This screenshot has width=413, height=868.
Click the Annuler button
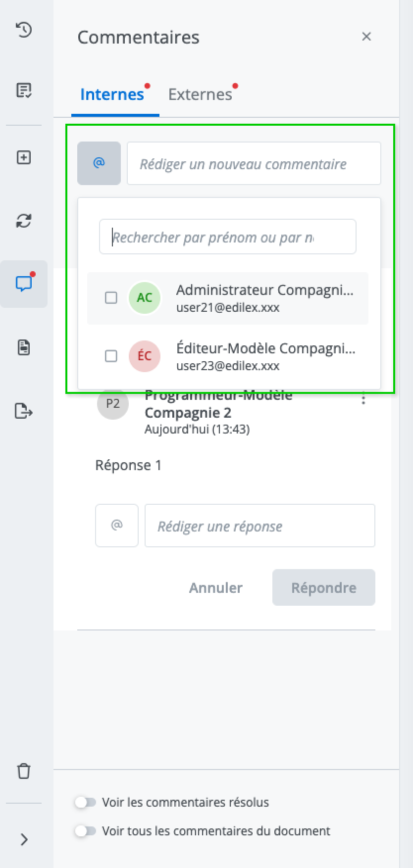216,587
